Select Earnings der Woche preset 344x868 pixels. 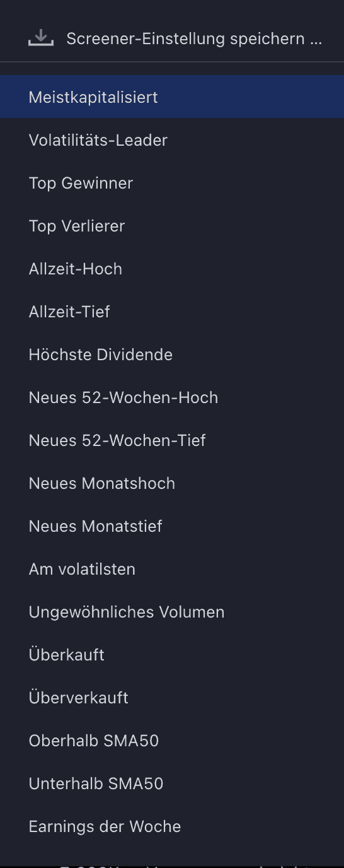click(x=172, y=826)
